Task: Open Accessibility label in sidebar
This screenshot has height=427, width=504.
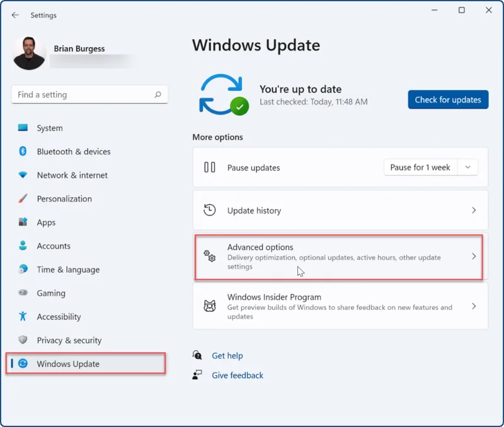Action: point(59,317)
